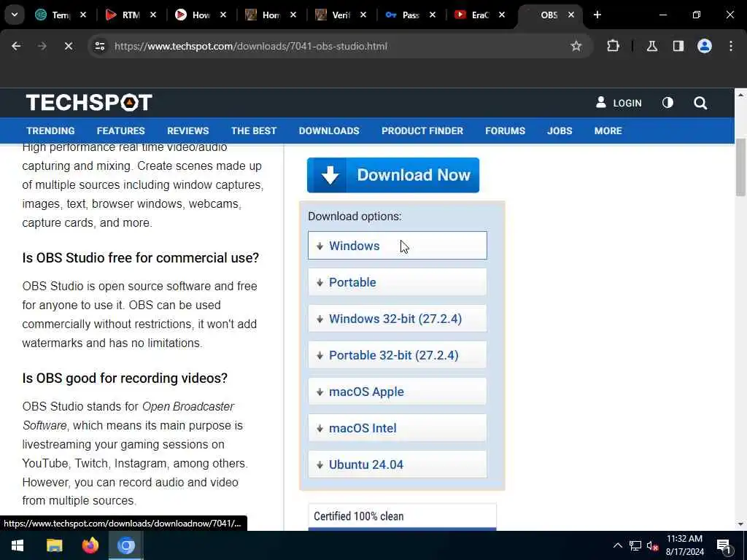Close the 'RTM' tab

click(153, 15)
